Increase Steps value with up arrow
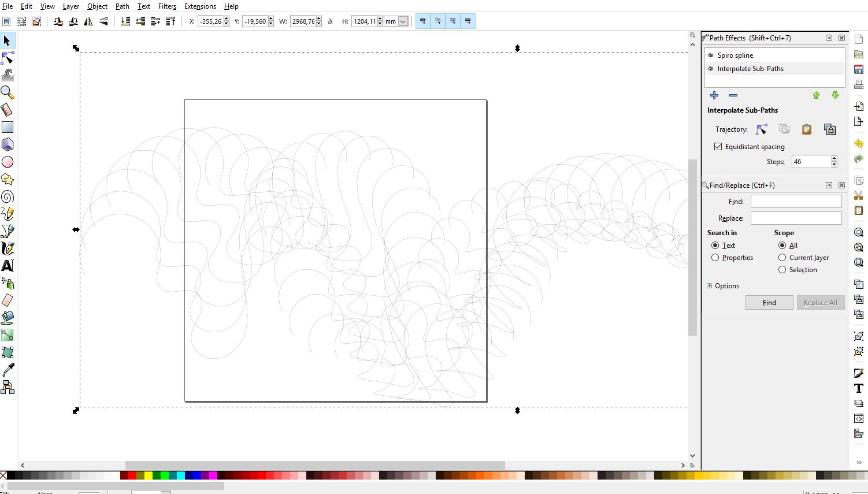The image size is (868, 494). click(834, 158)
